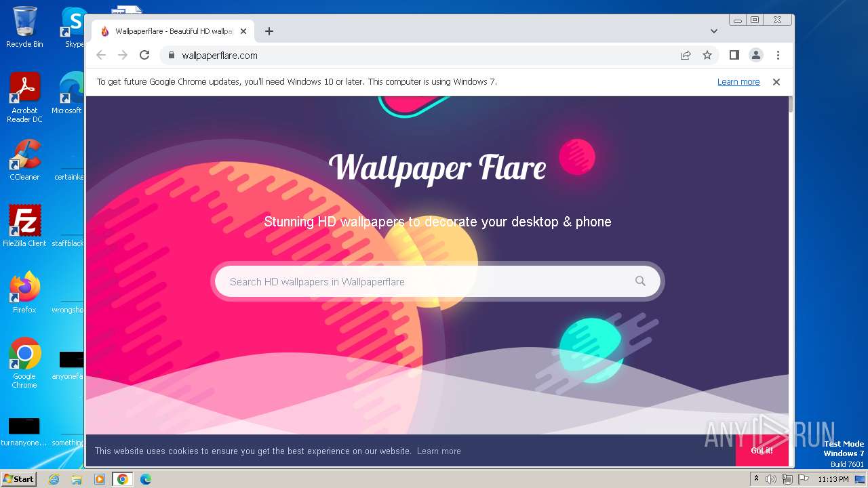Dismiss the Chrome update infobar
This screenshot has height=488, width=868.
776,82
